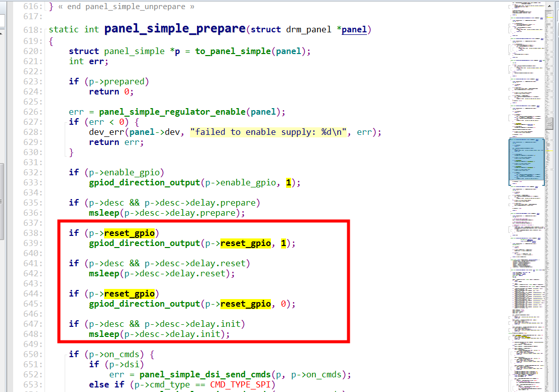Click to_panel_simple call on line 620
Image resolution: width=559 pixels, height=392 pixels.
(233, 52)
